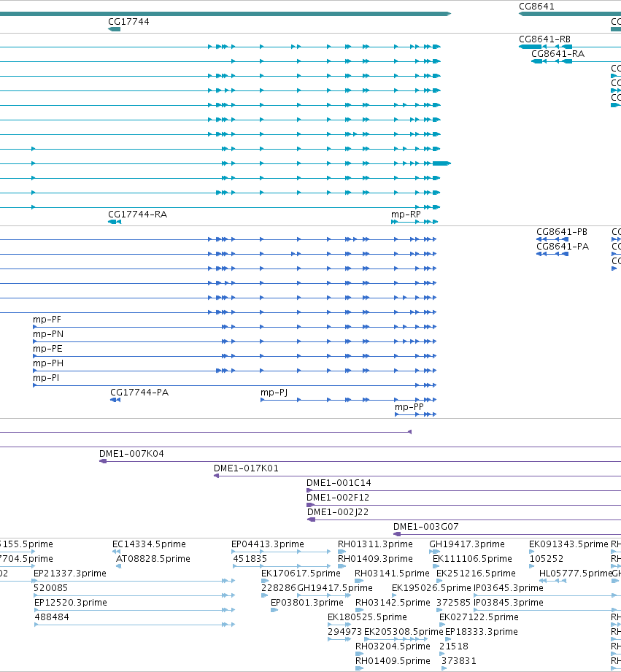Select AT08828.5prime EST label
This screenshot has width=621, height=672.
coord(153,558)
